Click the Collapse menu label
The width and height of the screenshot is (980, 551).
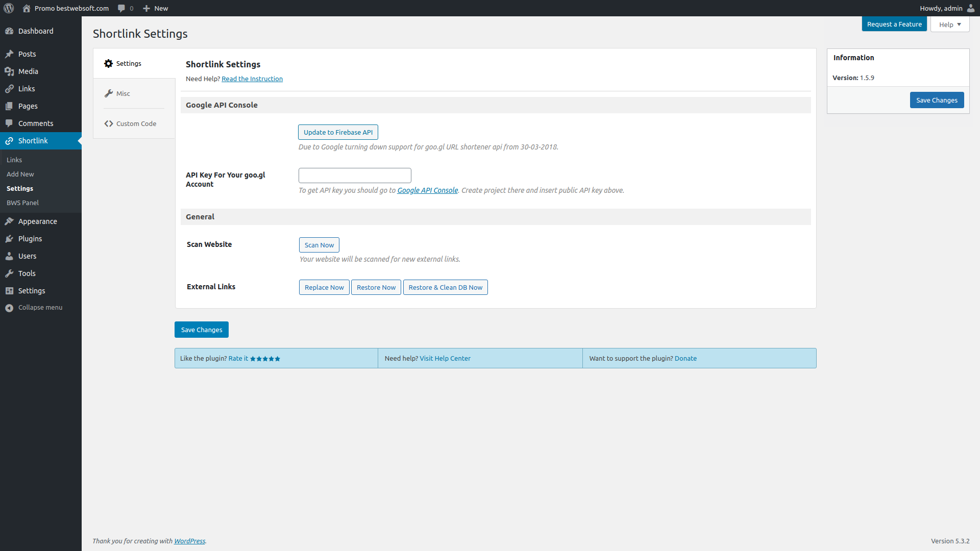coord(40,308)
